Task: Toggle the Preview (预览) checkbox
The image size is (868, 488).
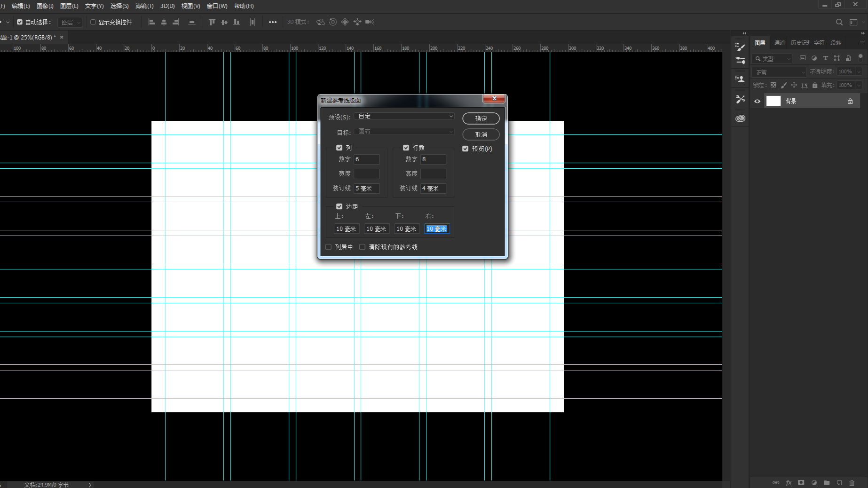Action: pos(465,149)
